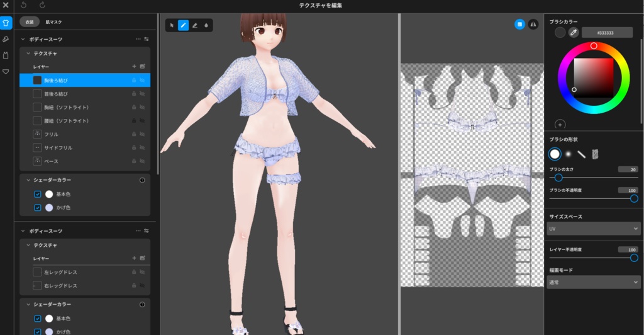Collapse the first テクスチャ section

tap(28, 54)
